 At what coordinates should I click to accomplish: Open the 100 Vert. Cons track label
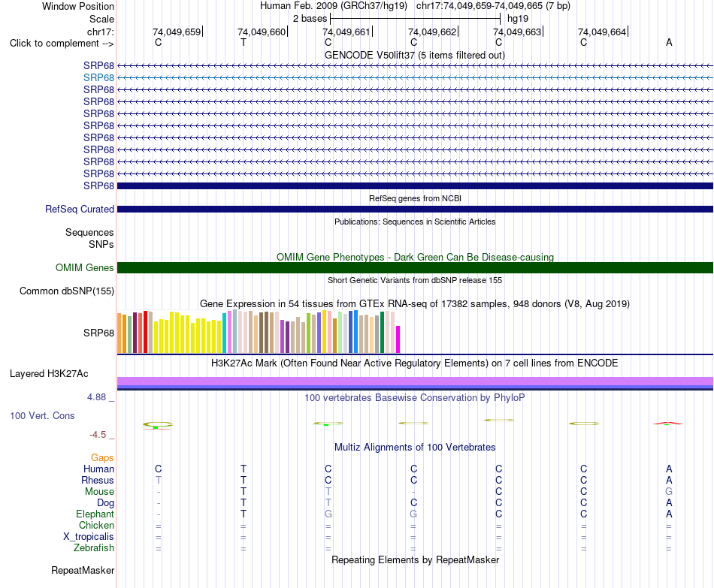click(42, 415)
